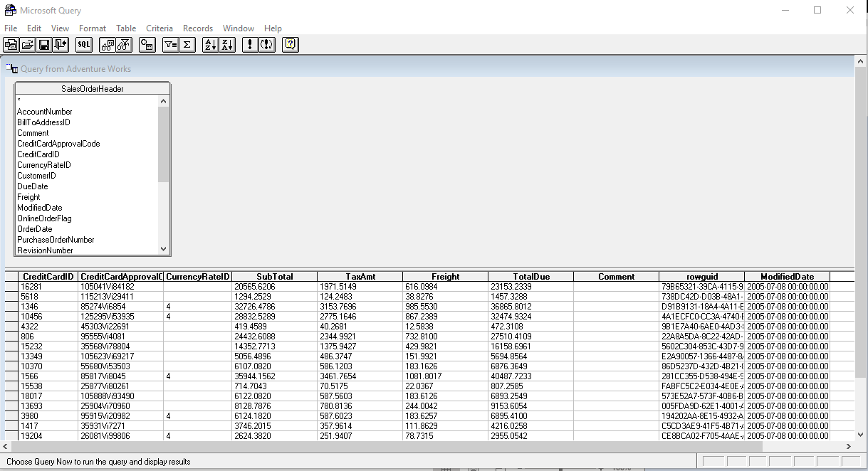This screenshot has height=471, width=868.
Task: Click the Open Query folder icon
Action: [27, 44]
